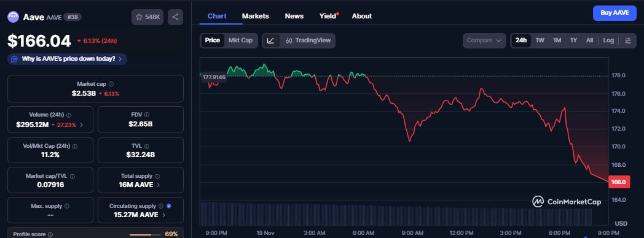This screenshot has width=644, height=238.
Task: Click the $2.65B FDV value
Action: 141,124
